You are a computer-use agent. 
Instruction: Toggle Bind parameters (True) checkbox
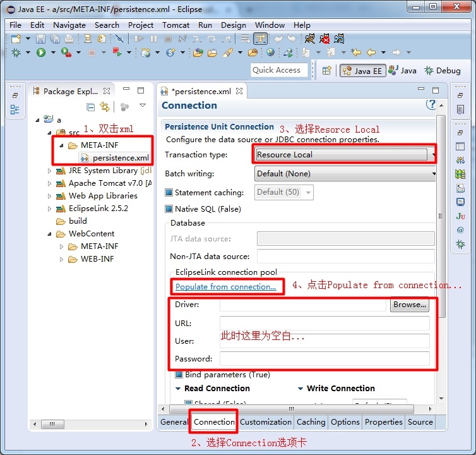point(179,375)
